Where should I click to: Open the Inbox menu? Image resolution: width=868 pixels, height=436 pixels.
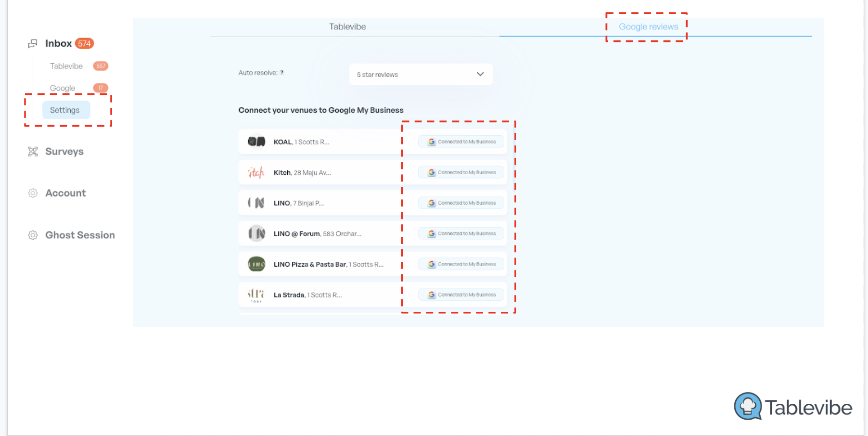[58, 43]
